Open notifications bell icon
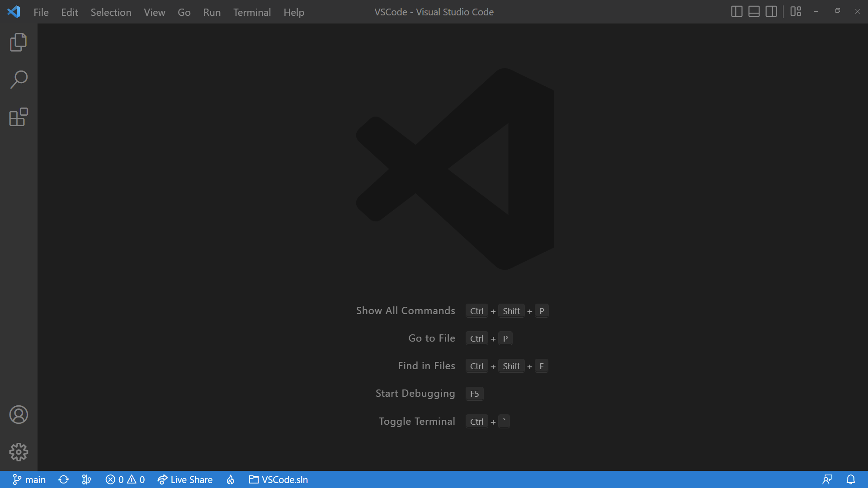The height and width of the screenshot is (488, 868). (851, 479)
